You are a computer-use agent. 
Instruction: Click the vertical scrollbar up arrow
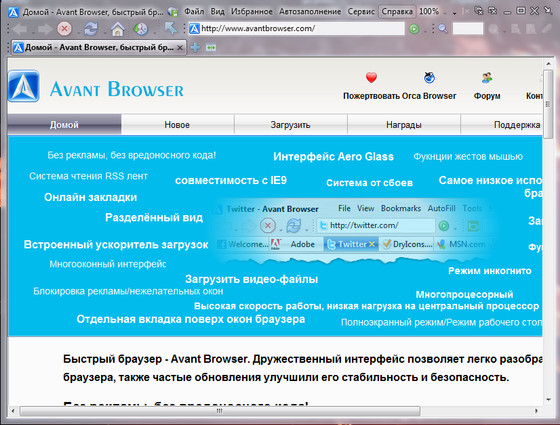coord(548,64)
